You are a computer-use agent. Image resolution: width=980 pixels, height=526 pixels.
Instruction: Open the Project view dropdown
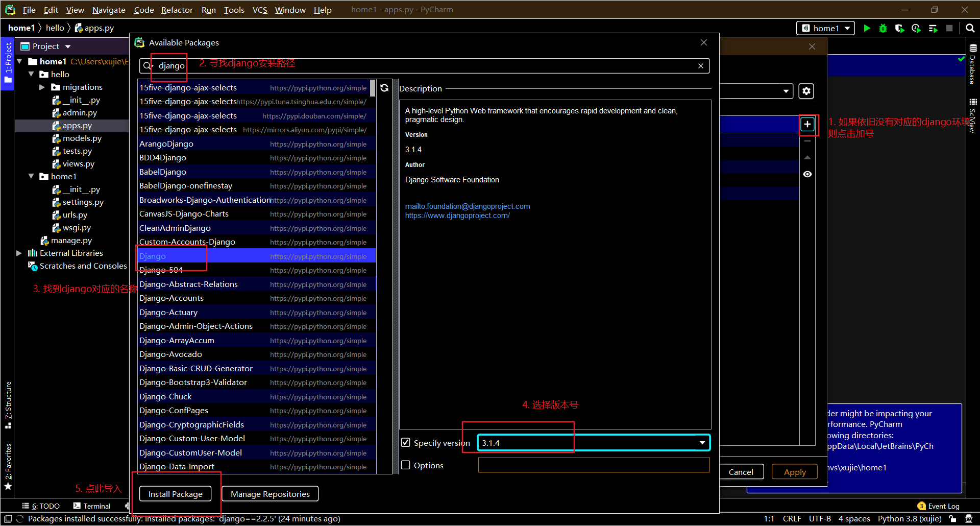point(68,46)
